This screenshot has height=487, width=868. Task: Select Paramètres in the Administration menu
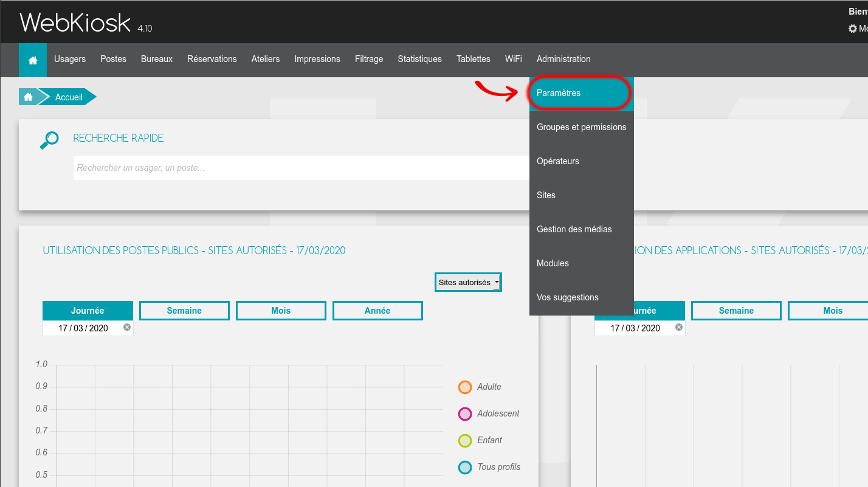582,94
